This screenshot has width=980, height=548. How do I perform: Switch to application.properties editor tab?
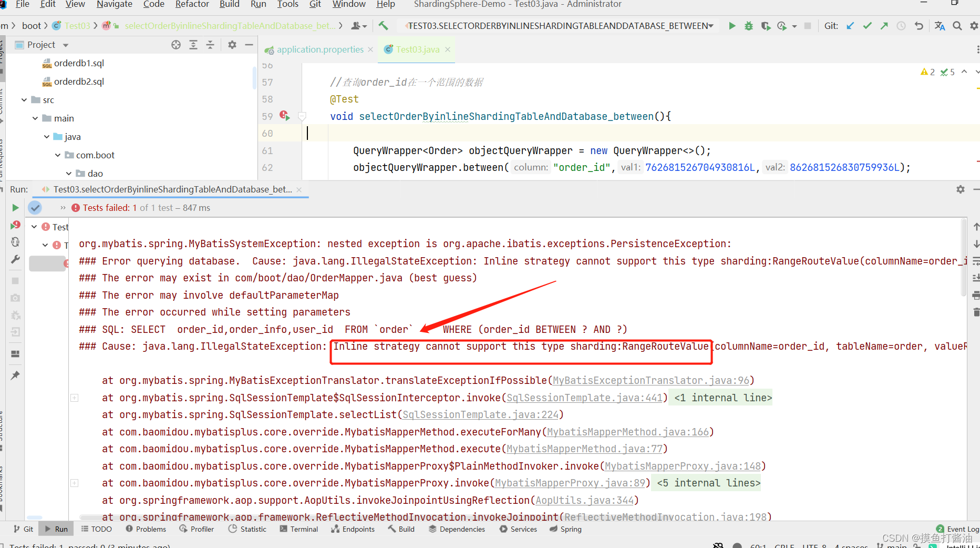point(319,49)
